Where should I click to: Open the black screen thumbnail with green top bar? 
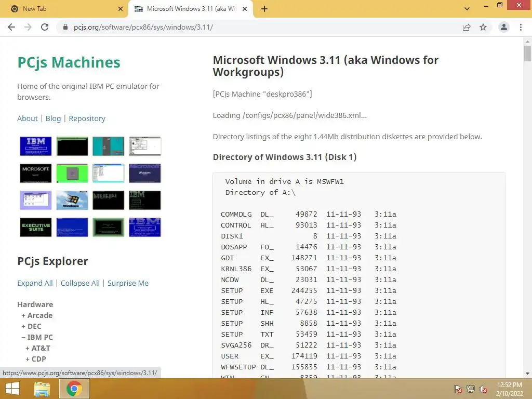72,146
